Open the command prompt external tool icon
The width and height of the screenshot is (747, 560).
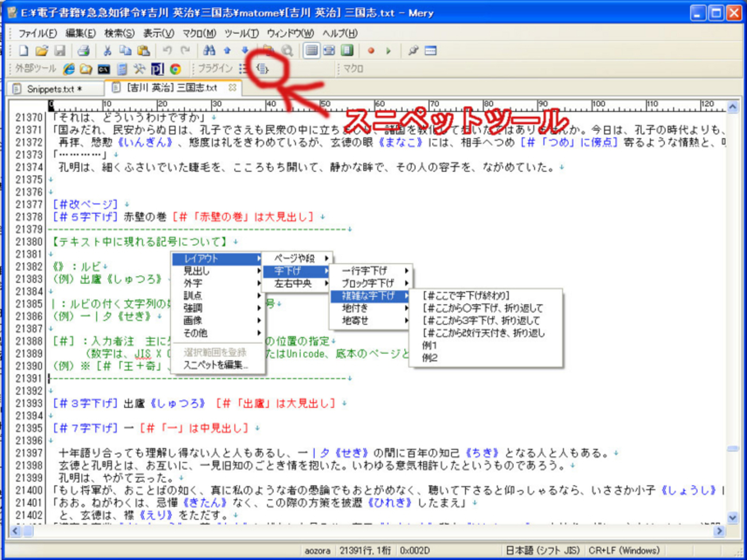coord(103,69)
